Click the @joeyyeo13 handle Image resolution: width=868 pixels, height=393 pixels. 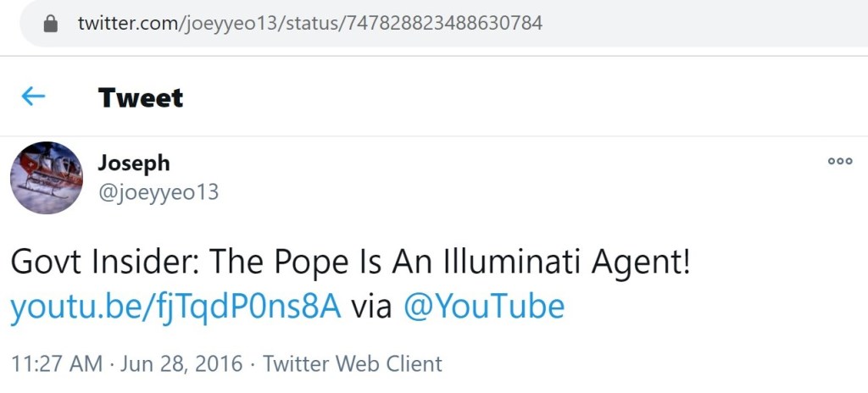pos(159,192)
